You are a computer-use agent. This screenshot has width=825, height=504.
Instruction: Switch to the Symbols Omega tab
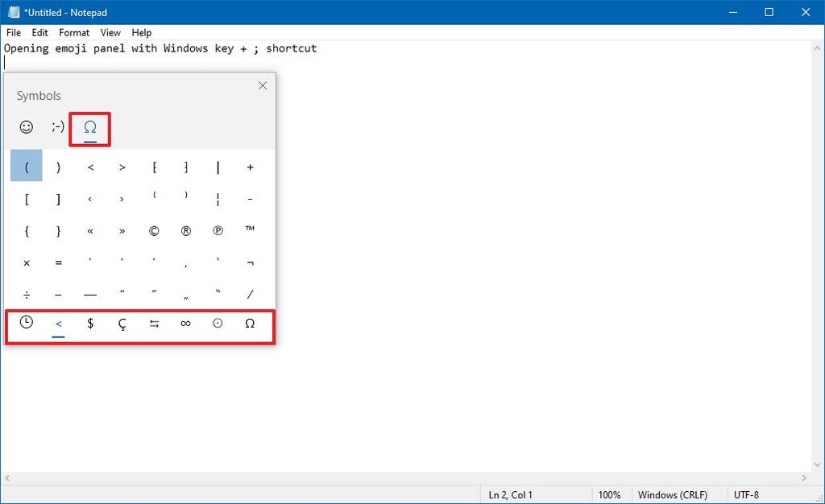point(89,126)
